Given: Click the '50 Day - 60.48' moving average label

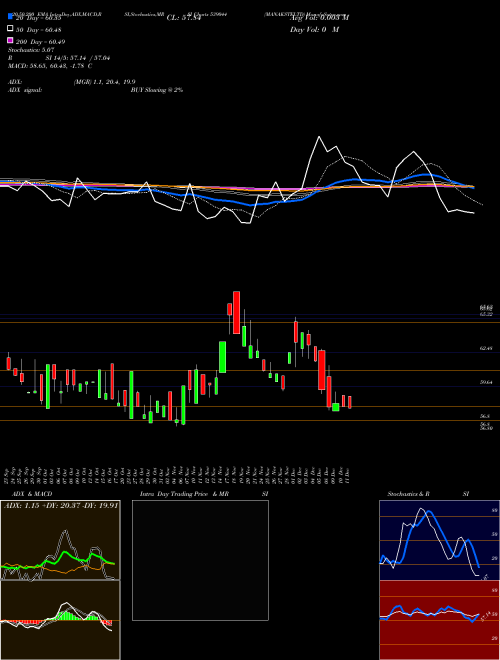Looking at the screenshot, I should 39,30.
